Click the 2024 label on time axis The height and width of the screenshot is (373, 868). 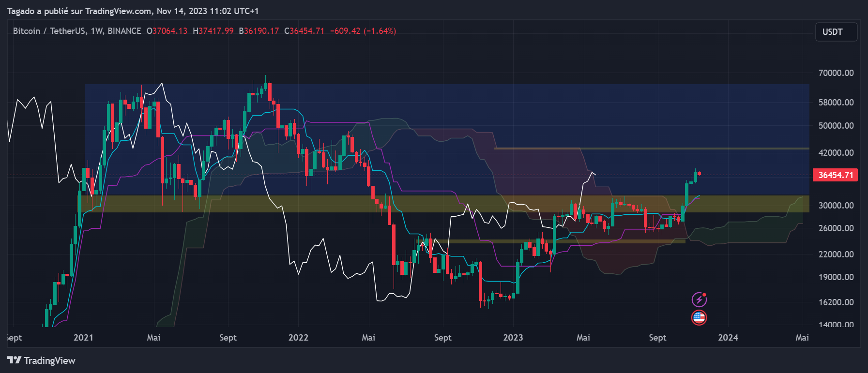(x=728, y=338)
